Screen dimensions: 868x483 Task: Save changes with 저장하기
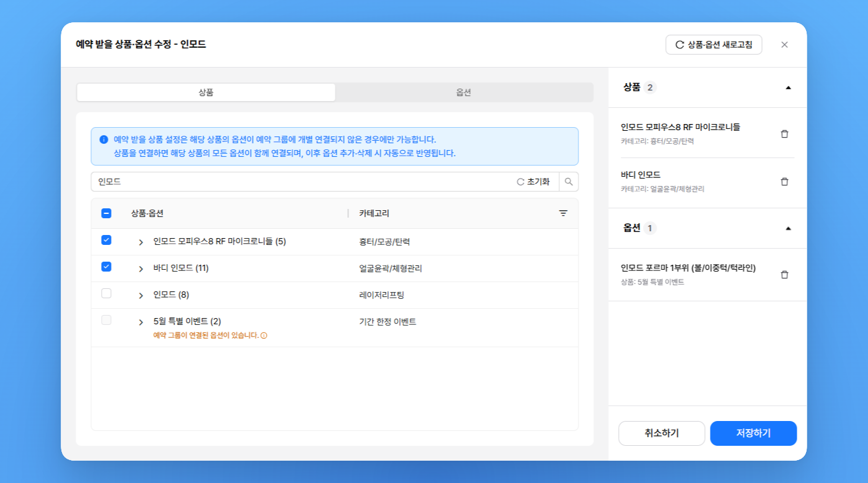(x=753, y=433)
